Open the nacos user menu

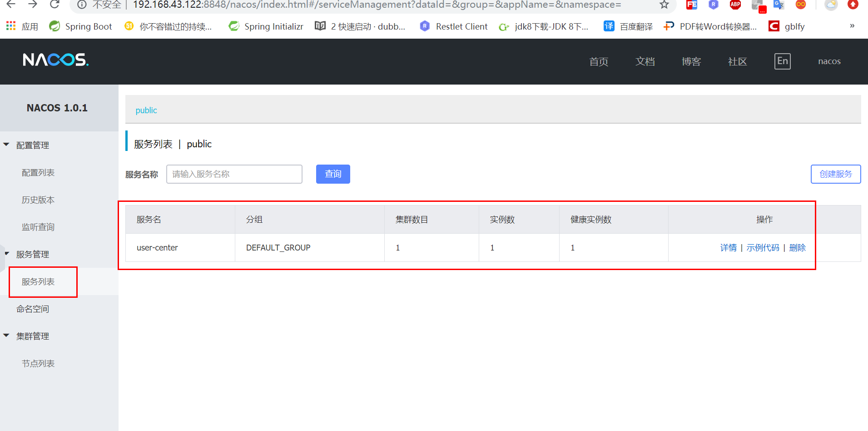coord(829,61)
